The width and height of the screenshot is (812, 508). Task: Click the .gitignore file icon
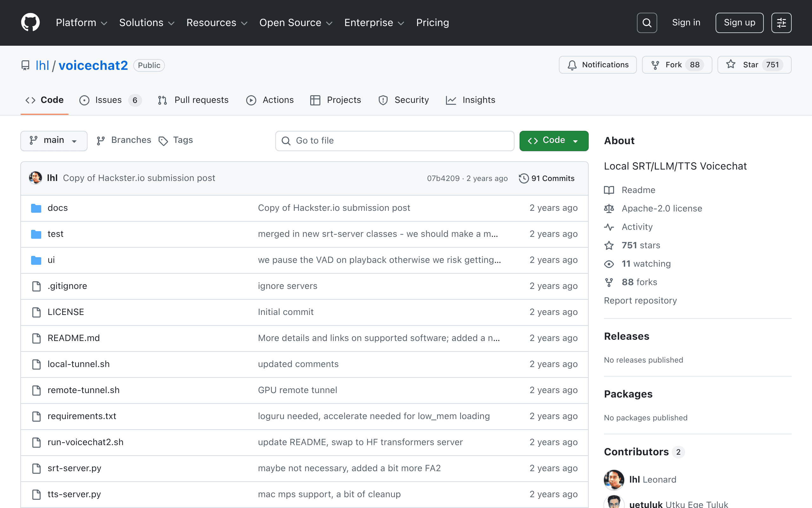pyautogui.click(x=36, y=286)
